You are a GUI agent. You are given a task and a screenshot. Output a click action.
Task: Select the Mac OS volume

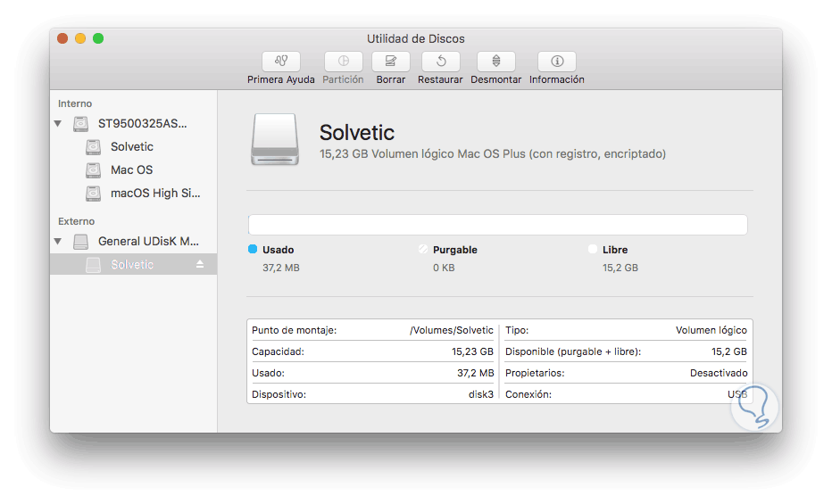(x=131, y=170)
